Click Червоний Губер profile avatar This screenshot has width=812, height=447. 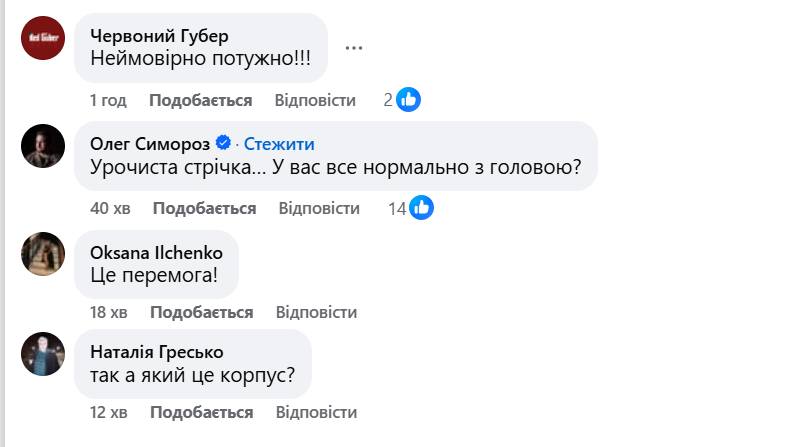43,38
